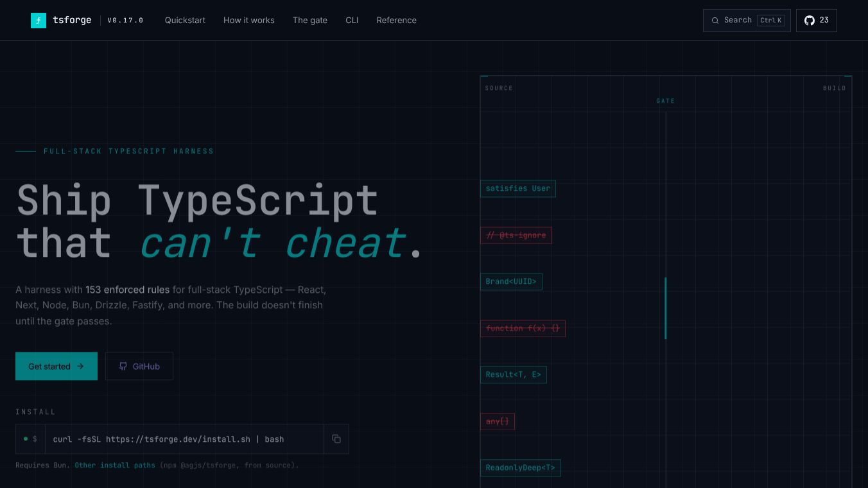The height and width of the screenshot is (488, 868).
Task: Click the V0.17.0 version label
Action: [125, 21]
